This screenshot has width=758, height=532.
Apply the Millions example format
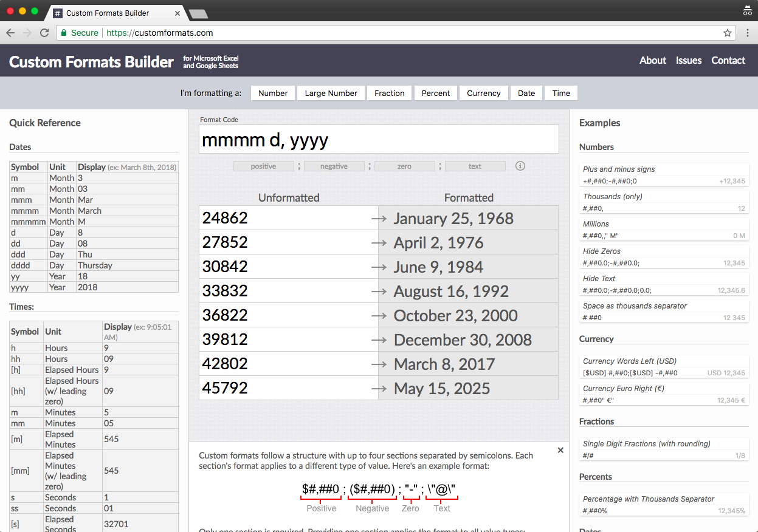click(664, 230)
